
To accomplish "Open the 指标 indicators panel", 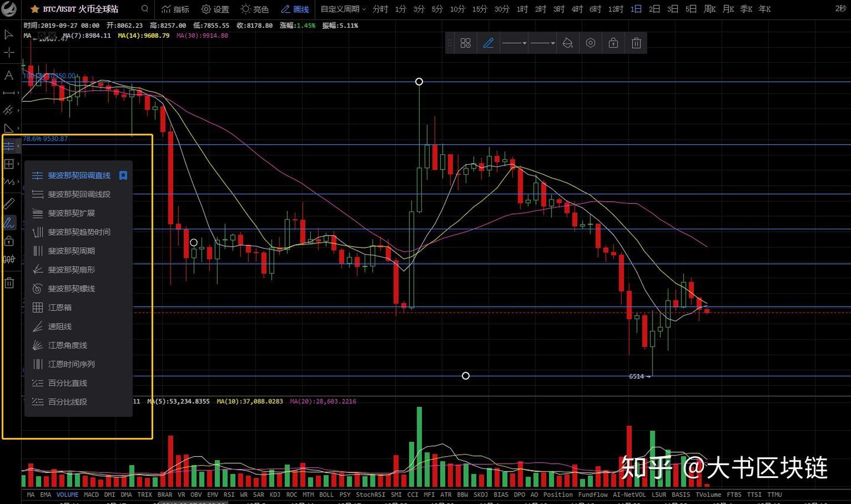I will (x=175, y=9).
